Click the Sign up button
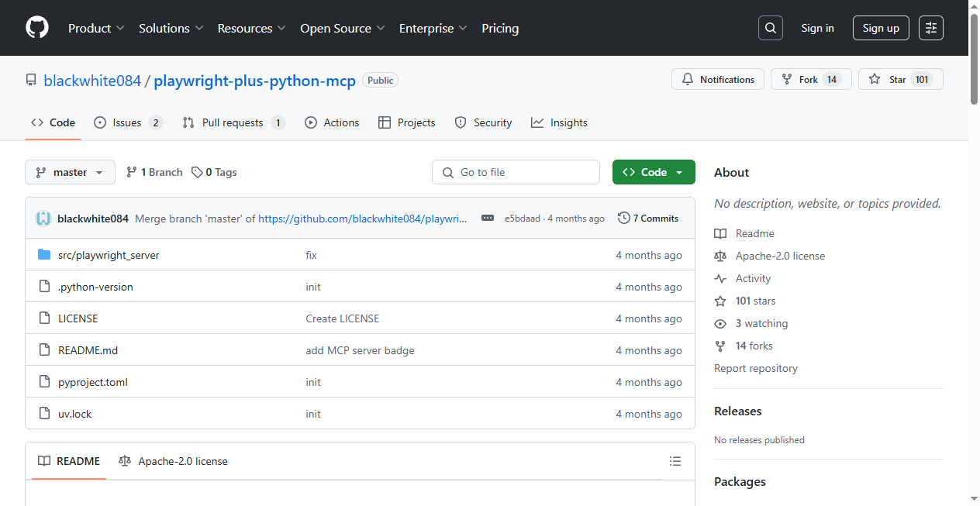Screen dimensions: 980x506 [881, 28]
